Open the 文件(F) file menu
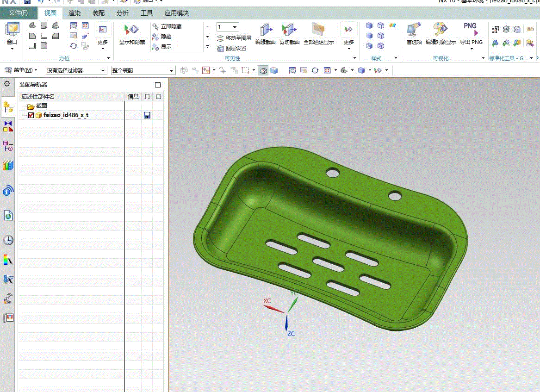This screenshot has height=392, width=540. [x=18, y=13]
